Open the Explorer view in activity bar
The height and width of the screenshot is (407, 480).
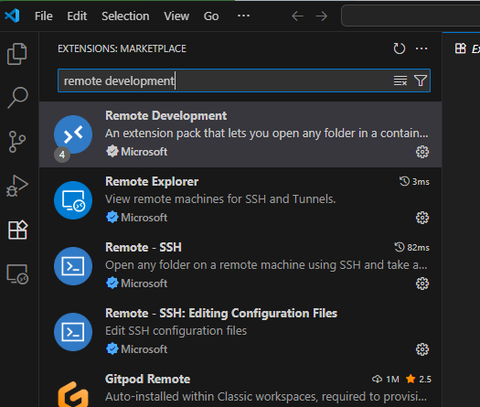[17, 54]
